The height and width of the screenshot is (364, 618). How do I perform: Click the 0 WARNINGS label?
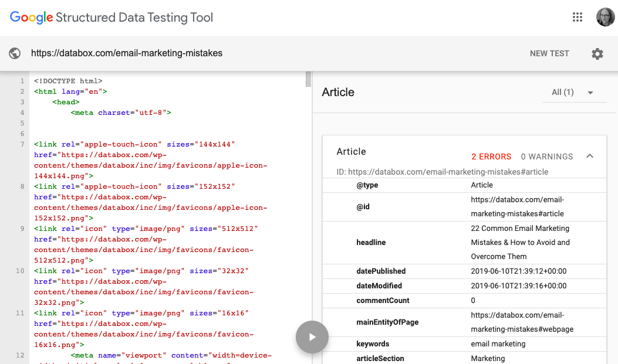coord(547,157)
